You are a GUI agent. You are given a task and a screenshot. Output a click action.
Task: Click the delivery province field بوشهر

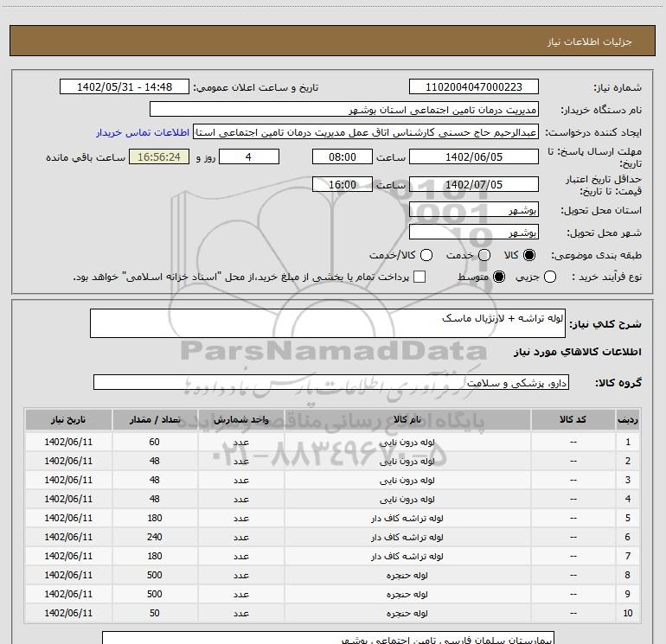474,210
